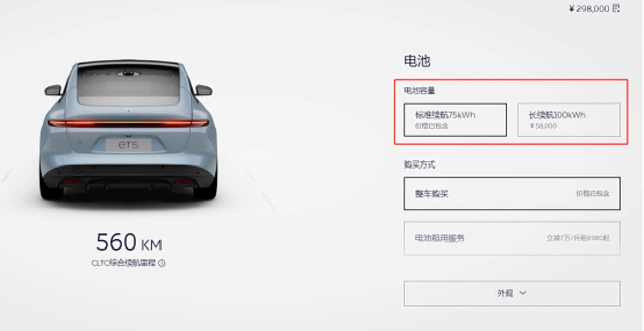Image resolution: width=644 pixels, height=331 pixels.
Task: Click the 电池容量 label
Action: tap(419, 91)
